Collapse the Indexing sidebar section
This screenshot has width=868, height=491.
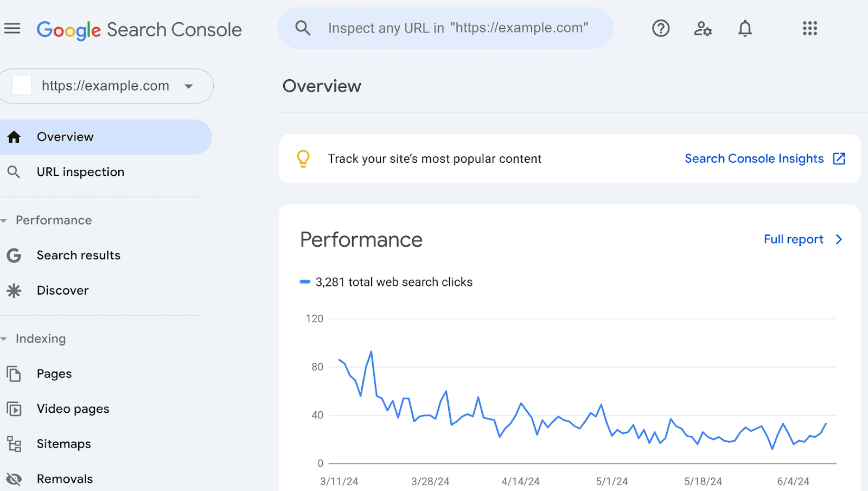(4, 339)
